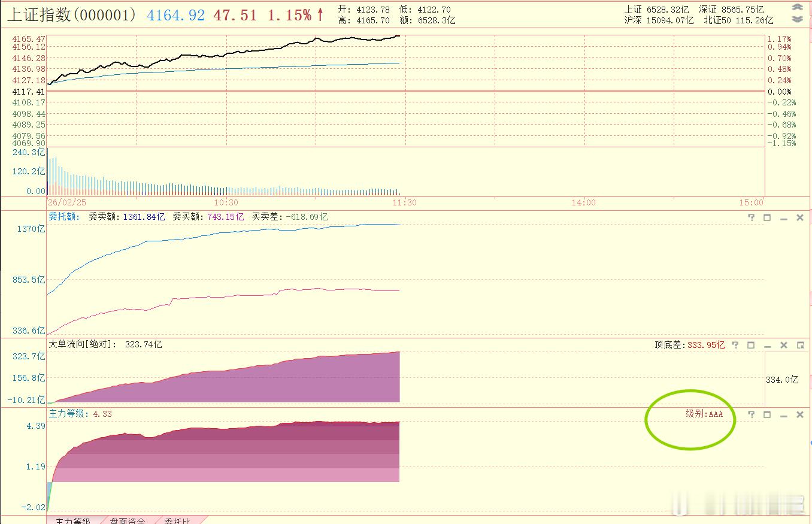812x524 pixels.
Task: Minimize the 大单流向 panel
Action: pos(767,346)
